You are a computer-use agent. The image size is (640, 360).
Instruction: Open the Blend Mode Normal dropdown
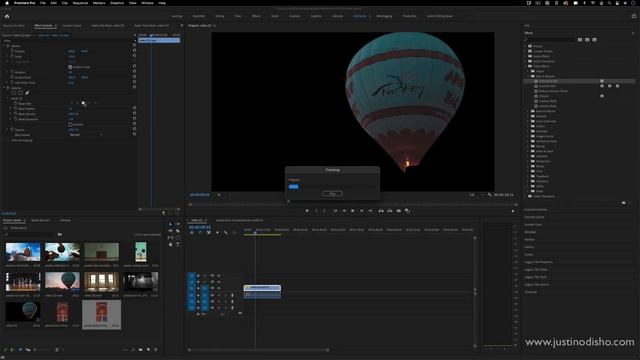point(86,135)
